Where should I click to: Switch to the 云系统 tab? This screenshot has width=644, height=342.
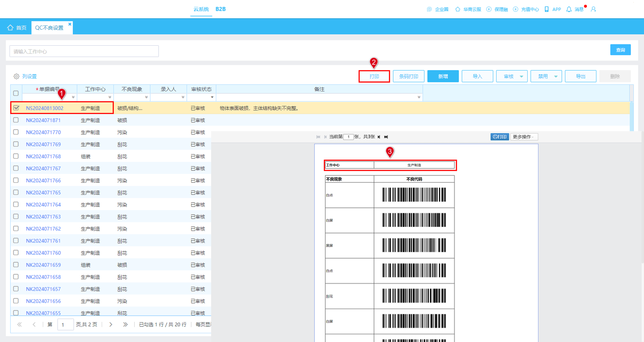tap(201, 9)
